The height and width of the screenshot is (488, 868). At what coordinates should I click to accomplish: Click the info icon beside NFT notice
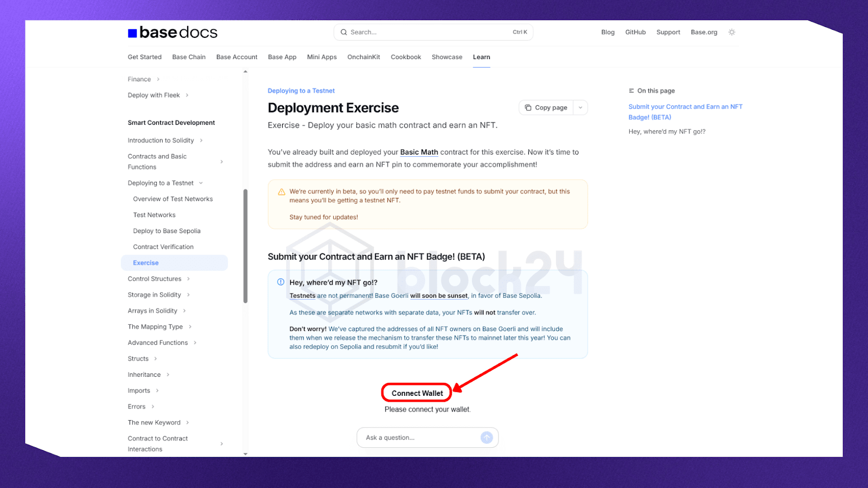point(280,282)
